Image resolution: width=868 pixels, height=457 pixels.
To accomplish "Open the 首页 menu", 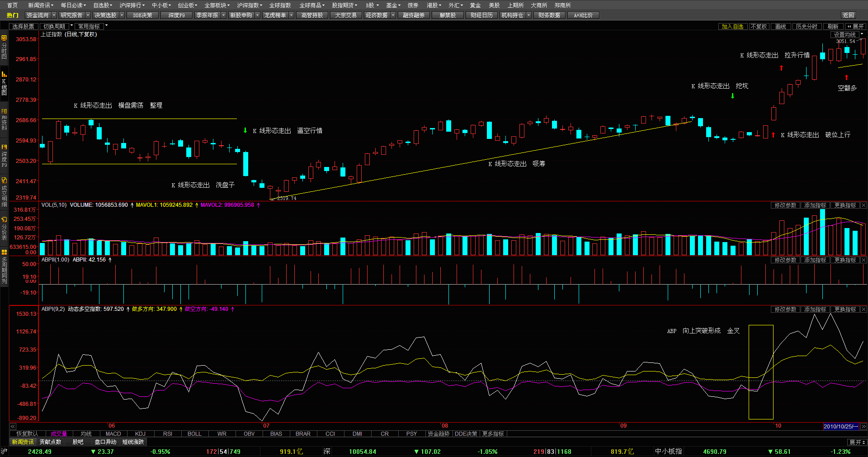I will coord(13,5).
